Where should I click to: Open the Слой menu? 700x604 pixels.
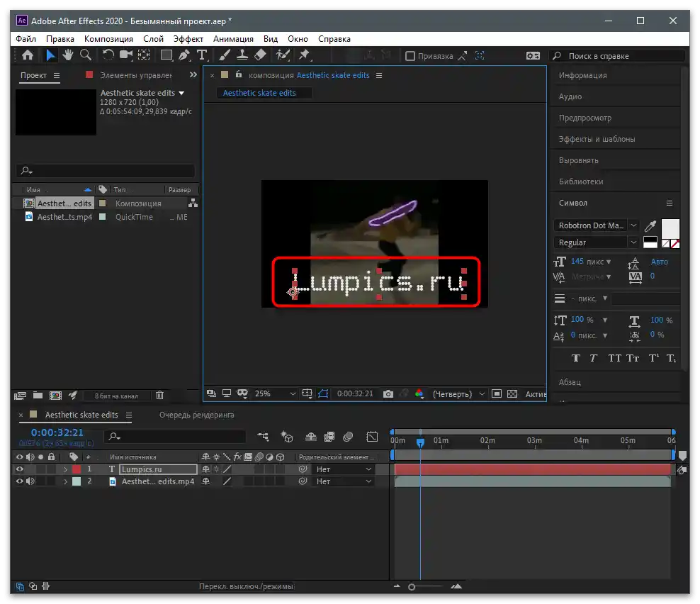153,39
